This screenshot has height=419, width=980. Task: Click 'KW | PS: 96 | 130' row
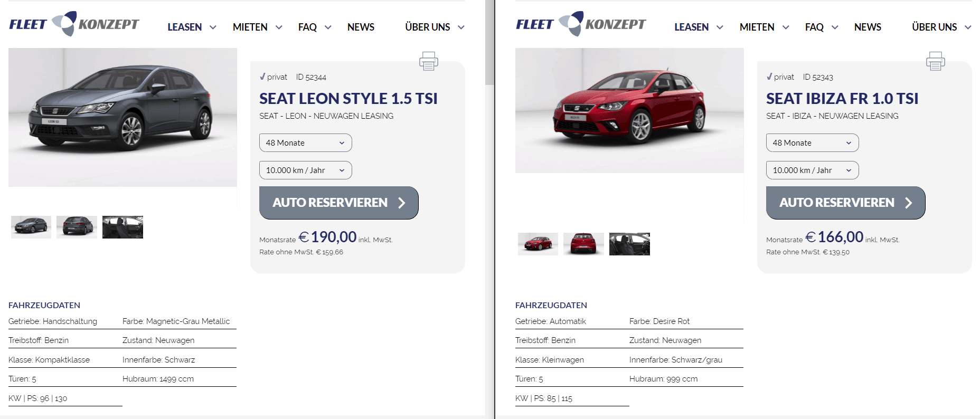[38, 398]
